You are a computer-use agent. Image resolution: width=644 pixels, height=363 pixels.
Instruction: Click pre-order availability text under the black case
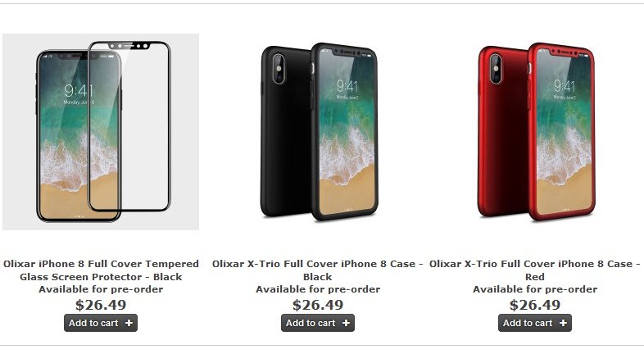pos(318,289)
